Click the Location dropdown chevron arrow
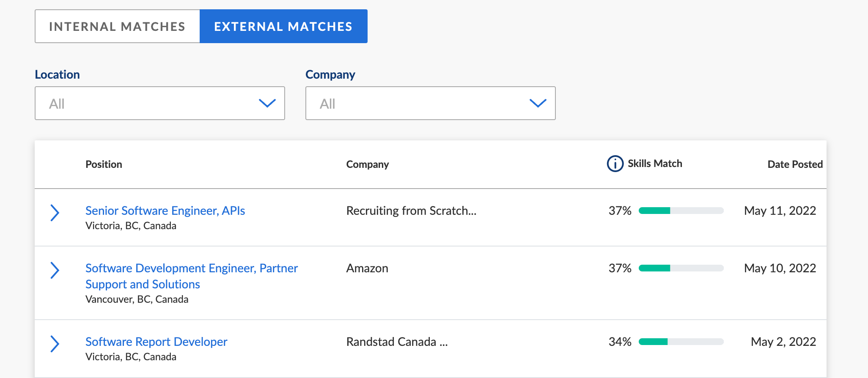This screenshot has width=868, height=378. (267, 103)
